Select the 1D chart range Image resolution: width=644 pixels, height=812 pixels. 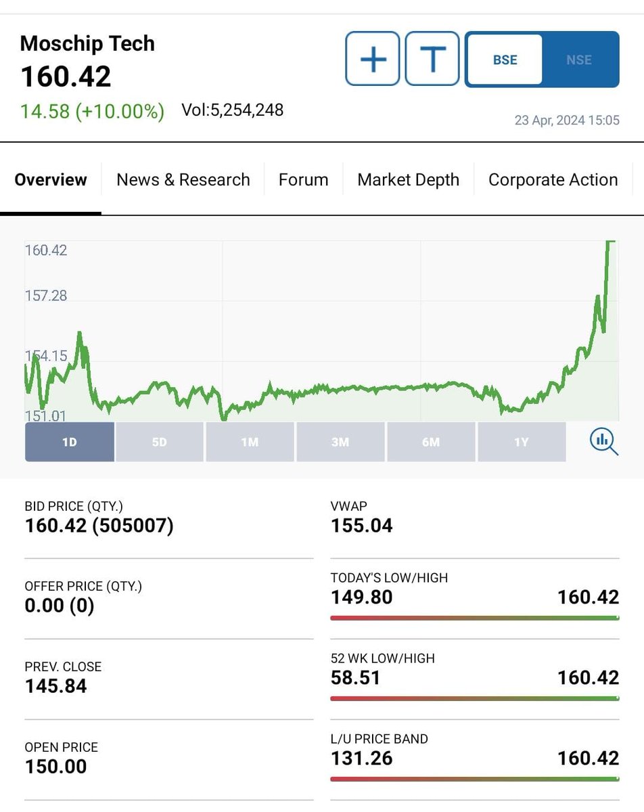70,442
